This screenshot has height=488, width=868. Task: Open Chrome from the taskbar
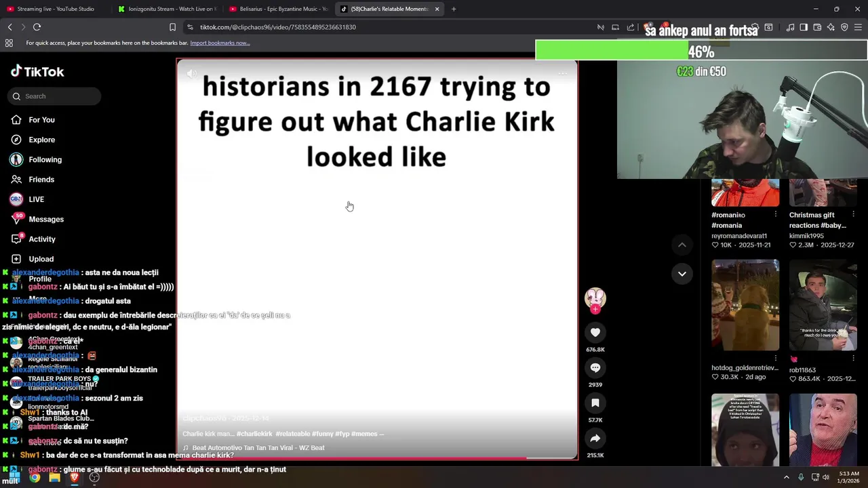[x=35, y=477]
